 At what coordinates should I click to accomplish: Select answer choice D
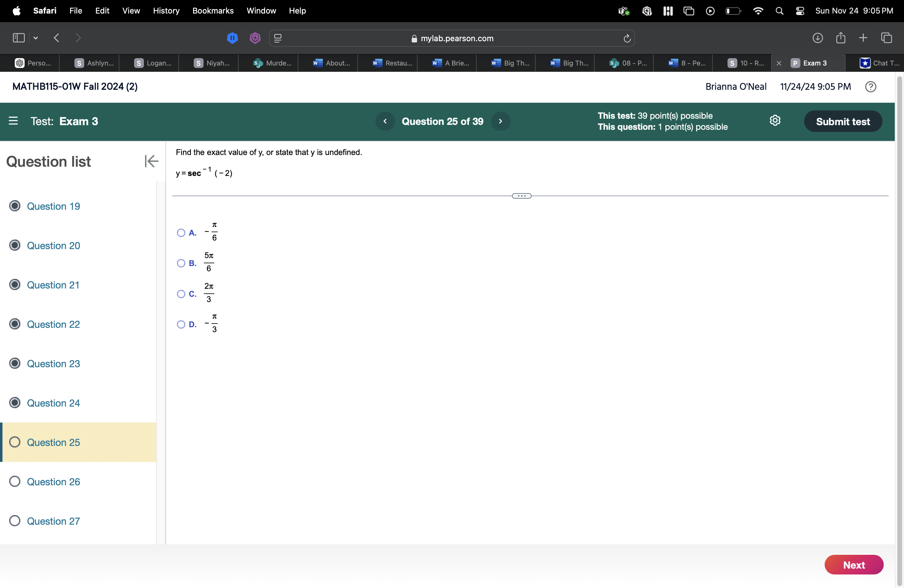(181, 324)
